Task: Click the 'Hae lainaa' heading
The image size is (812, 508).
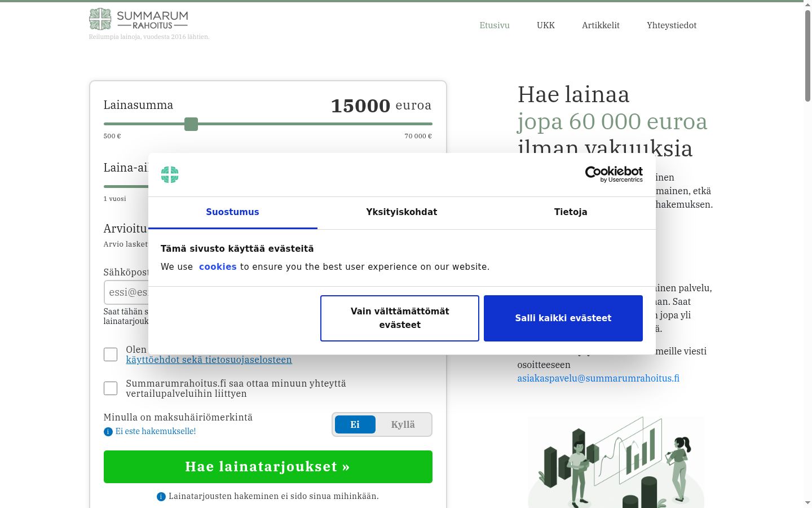Action: (573, 94)
